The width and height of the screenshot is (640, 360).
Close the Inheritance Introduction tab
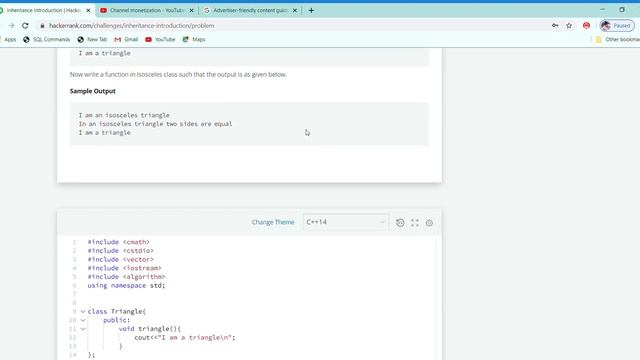point(88,11)
